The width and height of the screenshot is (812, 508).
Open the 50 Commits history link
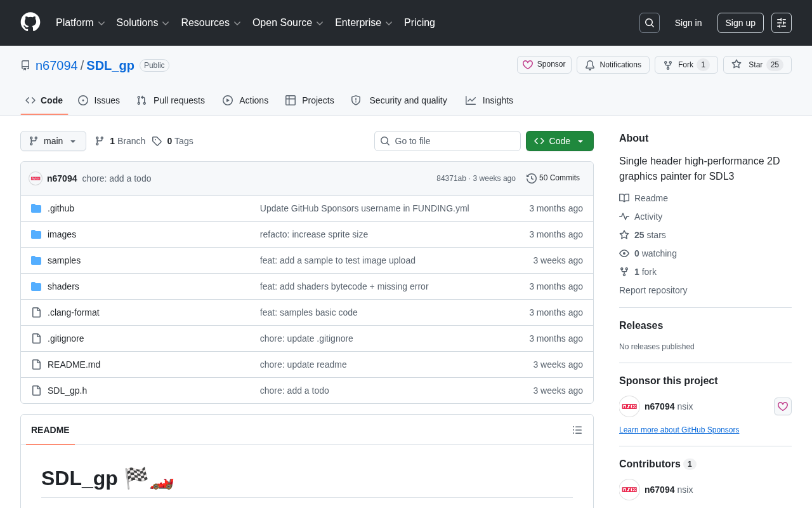(x=553, y=178)
